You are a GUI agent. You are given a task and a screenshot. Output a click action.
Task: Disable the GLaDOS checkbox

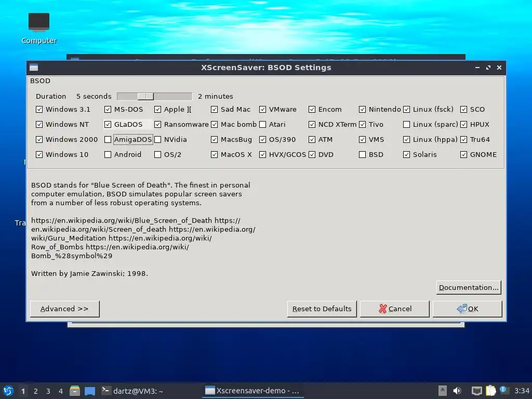pos(108,125)
